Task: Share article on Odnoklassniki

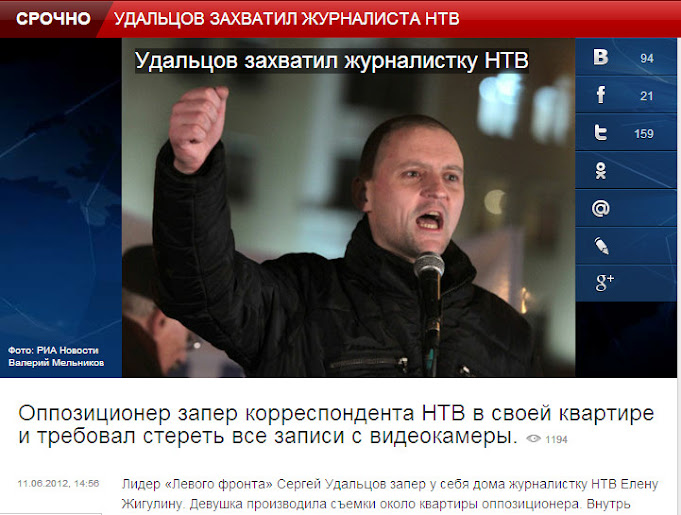Action: click(x=601, y=171)
